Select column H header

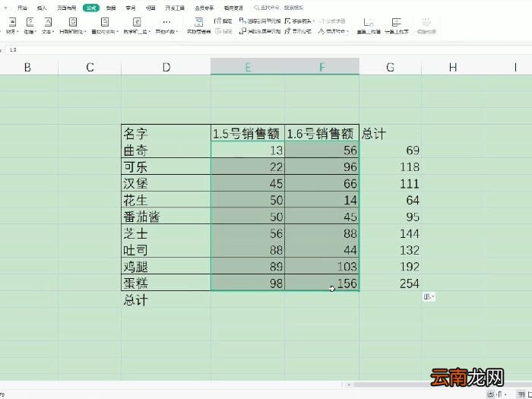click(x=453, y=67)
